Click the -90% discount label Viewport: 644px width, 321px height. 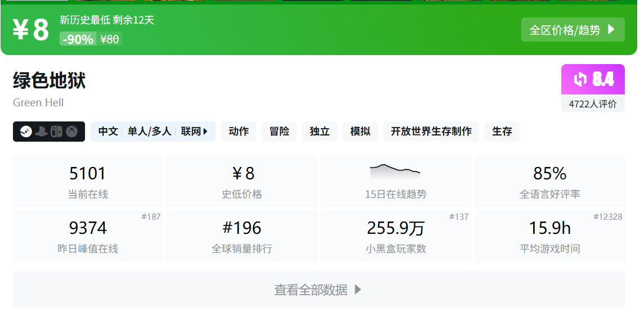point(78,39)
